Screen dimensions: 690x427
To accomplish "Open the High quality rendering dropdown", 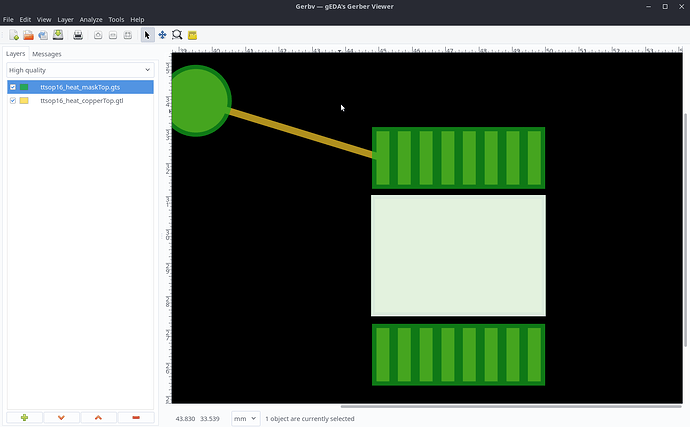I will [x=79, y=70].
